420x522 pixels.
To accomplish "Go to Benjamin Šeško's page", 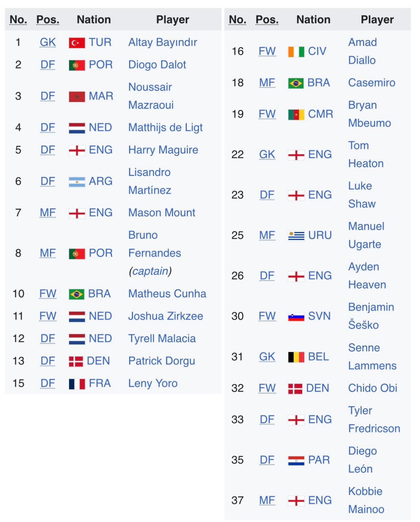I will pos(371,316).
